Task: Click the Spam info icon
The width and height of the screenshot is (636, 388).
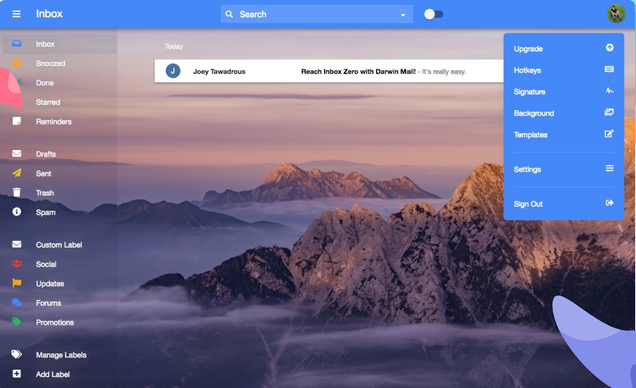Action: 17,212
